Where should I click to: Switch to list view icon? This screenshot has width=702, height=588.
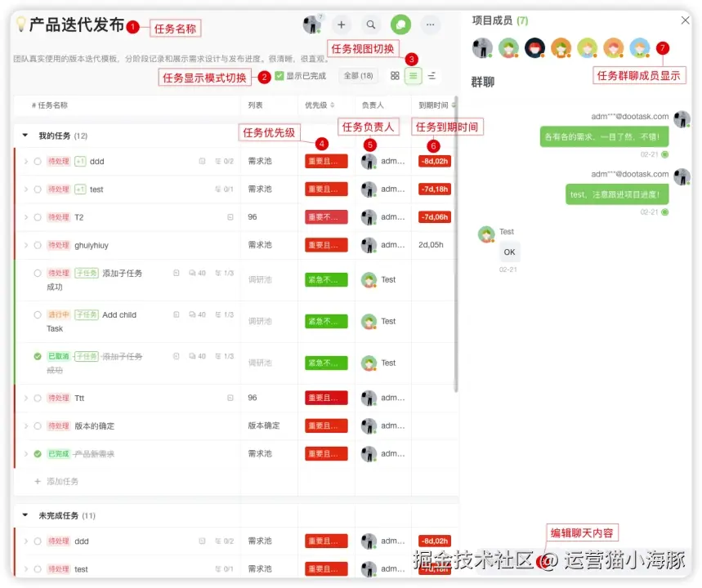(414, 76)
